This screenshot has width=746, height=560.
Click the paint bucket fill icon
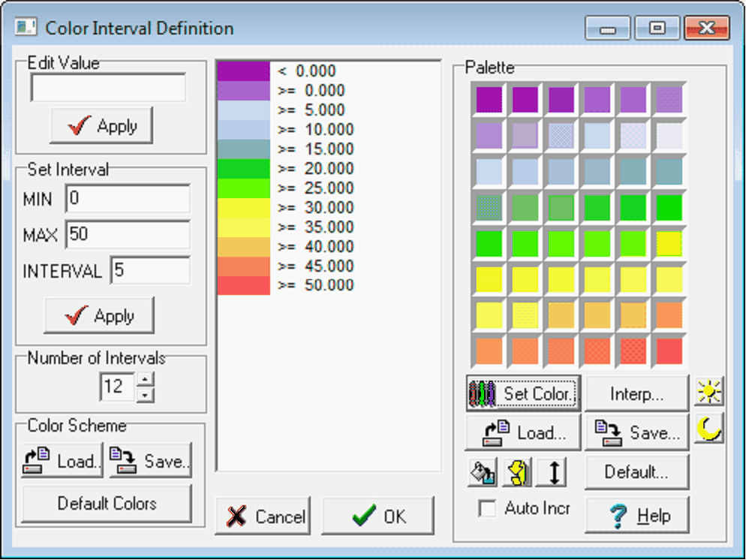point(481,473)
